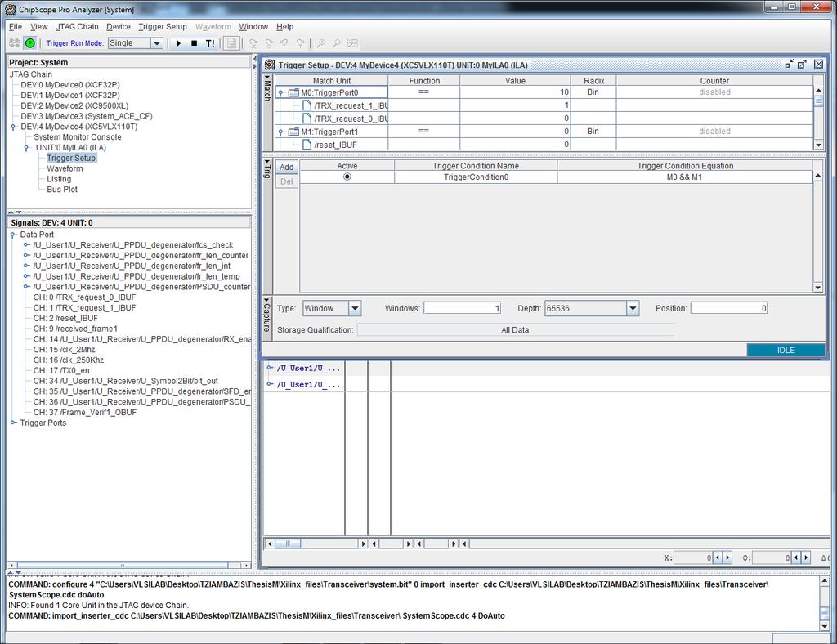
Task: Click the zoom in magnifier toolbar icon
Action: pos(320,43)
